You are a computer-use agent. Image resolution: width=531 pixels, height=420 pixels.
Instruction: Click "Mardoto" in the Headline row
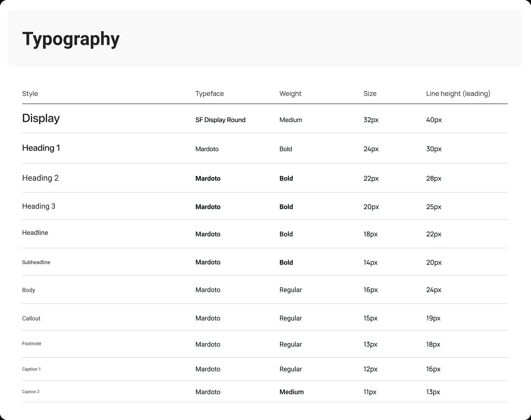click(x=208, y=234)
